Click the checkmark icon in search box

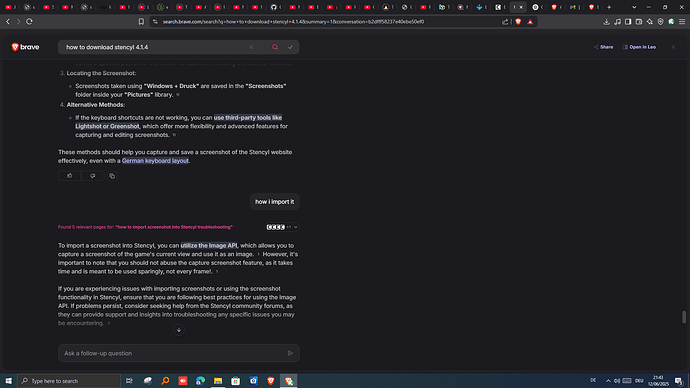point(290,47)
